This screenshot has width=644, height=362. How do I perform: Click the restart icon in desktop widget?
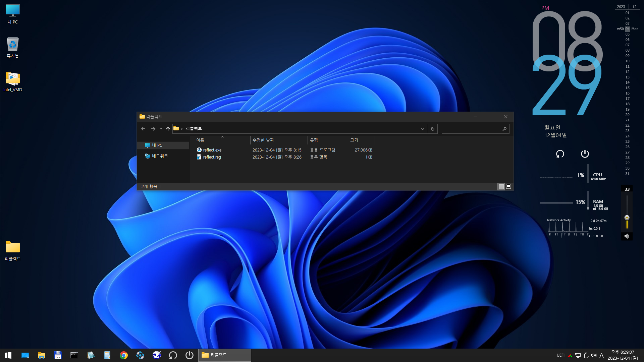click(560, 154)
